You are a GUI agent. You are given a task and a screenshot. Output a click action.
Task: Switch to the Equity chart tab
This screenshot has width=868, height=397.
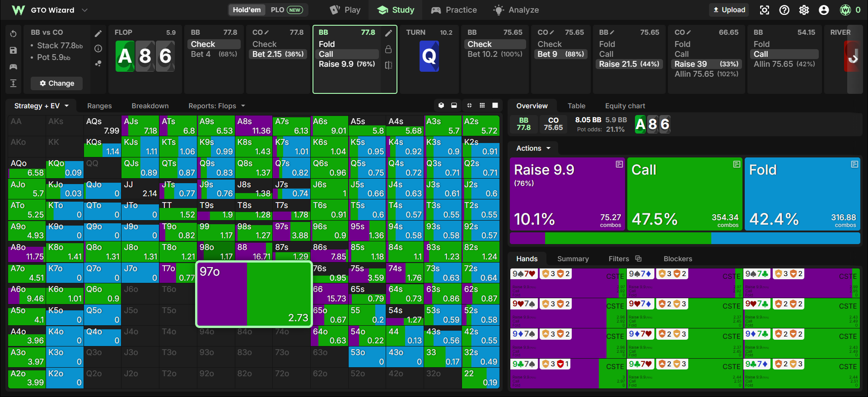click(625, 106)
